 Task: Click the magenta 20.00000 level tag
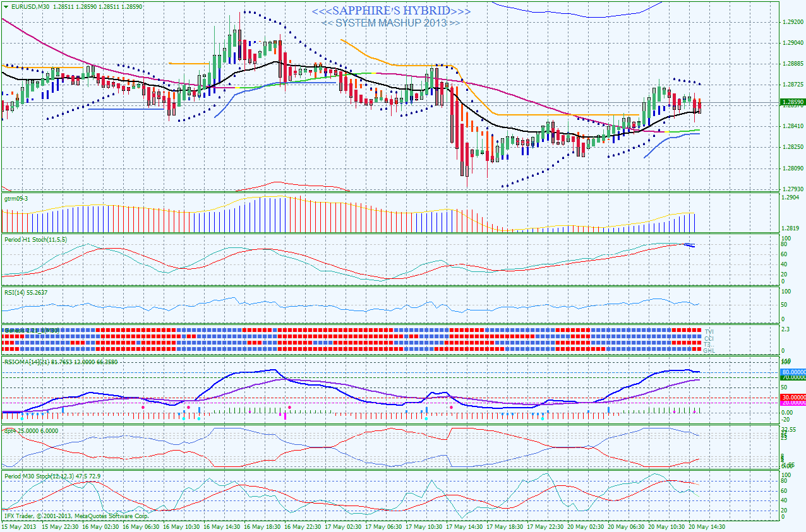(793, 403)
